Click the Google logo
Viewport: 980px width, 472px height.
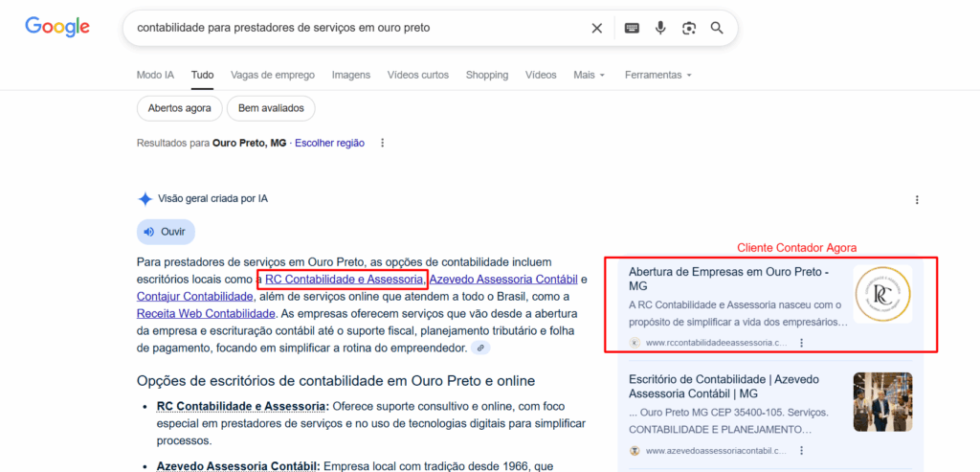pyautogui.click(x=57, y=28)
